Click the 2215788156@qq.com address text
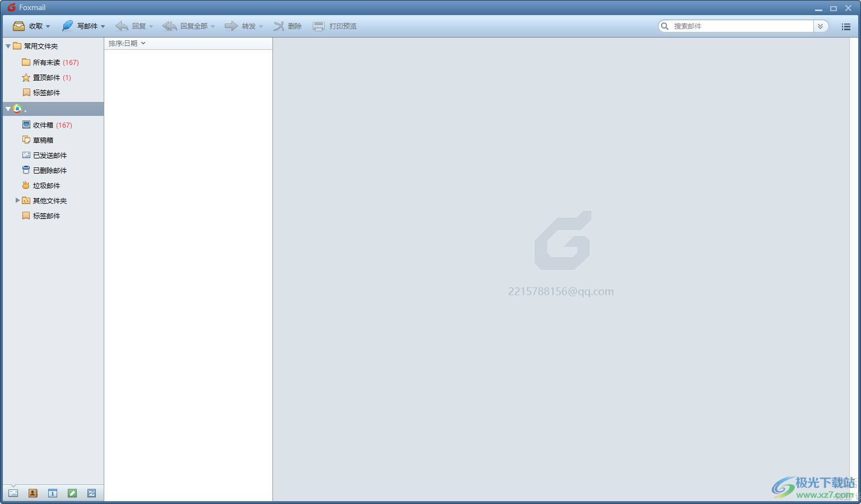Viewport: 861px width, 504px height. [x=561, y=291]
